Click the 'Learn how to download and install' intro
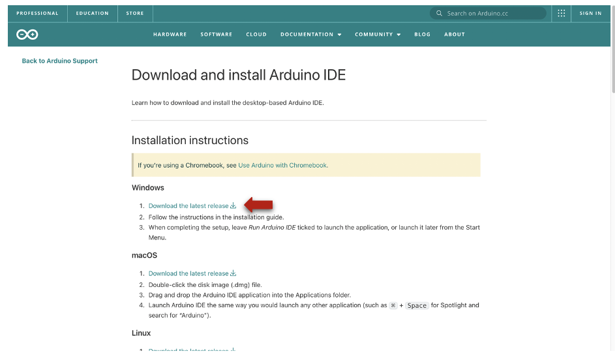This screenshot has width=615, height=364. (228, 103)
